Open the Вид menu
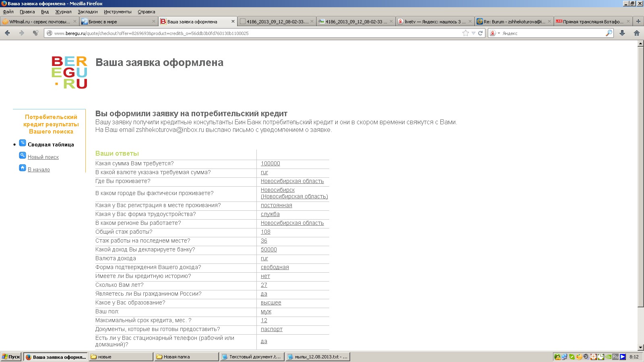This screenshot has height=362, width=644. [45, 12]
